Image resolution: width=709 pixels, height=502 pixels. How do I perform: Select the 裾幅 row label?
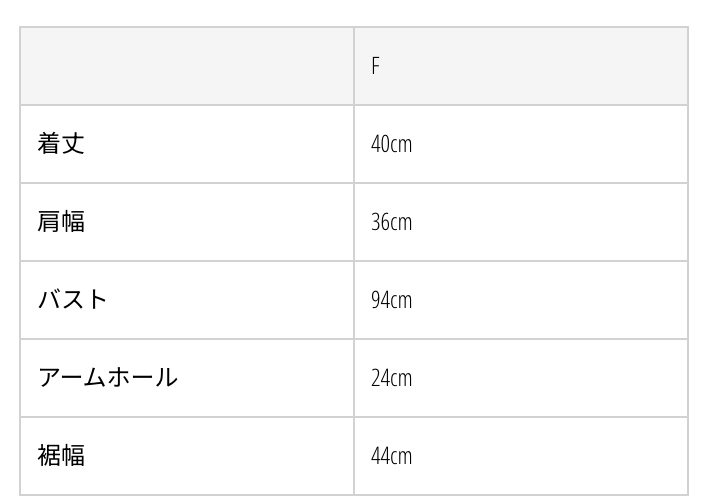click(61, 456)
